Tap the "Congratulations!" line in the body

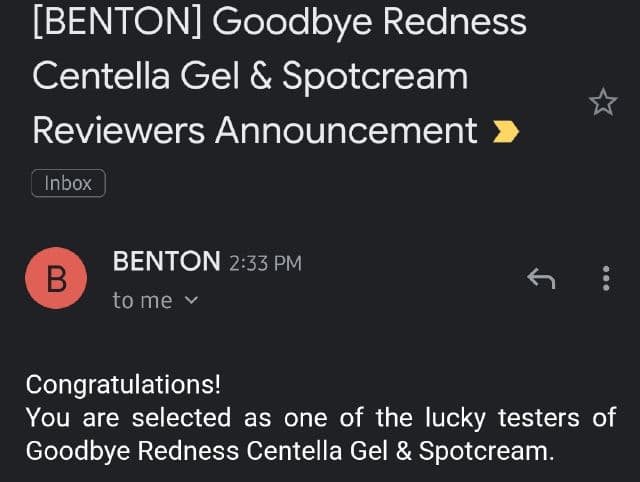pos(123,384)
